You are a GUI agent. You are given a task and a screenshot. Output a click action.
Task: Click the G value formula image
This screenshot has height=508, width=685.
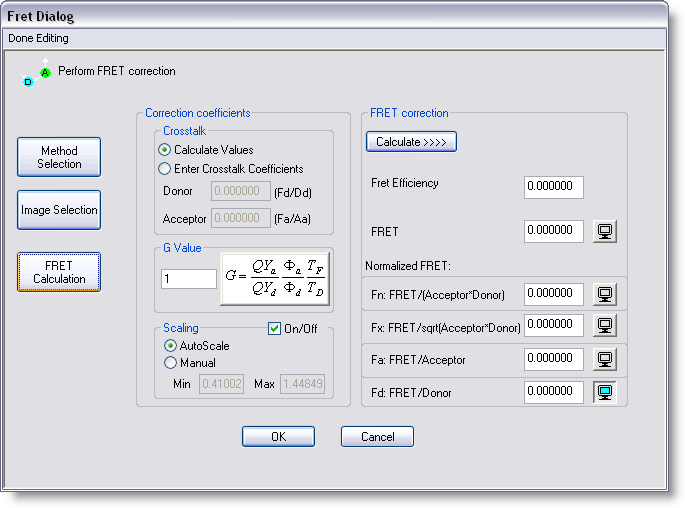pos(274,279)
